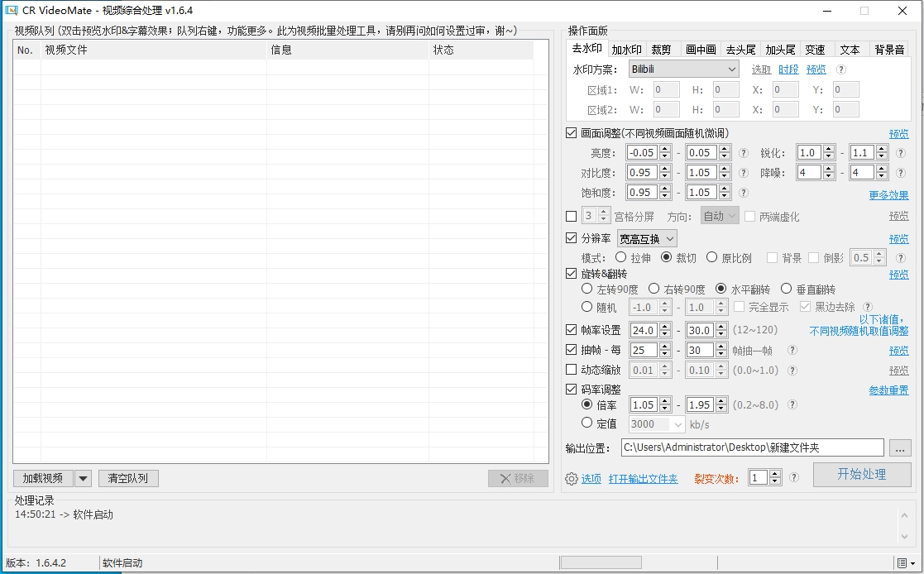Click the help icon beside 黑边去除 option
924x574 pixels.
[x=868, y=307]
